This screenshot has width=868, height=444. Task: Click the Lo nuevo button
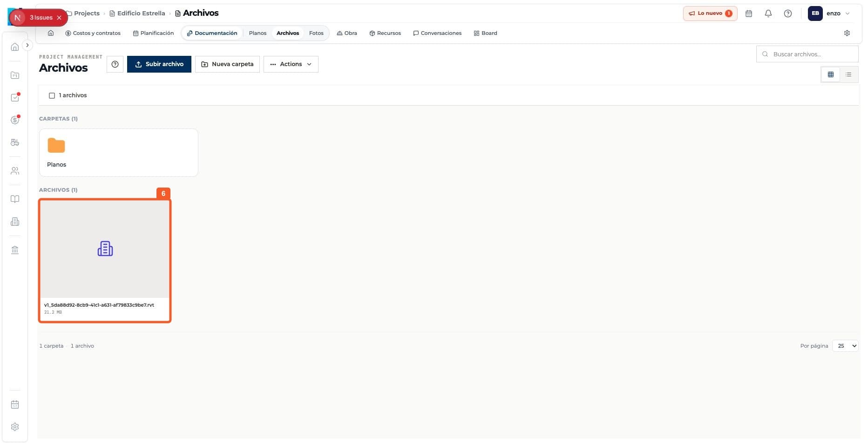click(710, 13)
